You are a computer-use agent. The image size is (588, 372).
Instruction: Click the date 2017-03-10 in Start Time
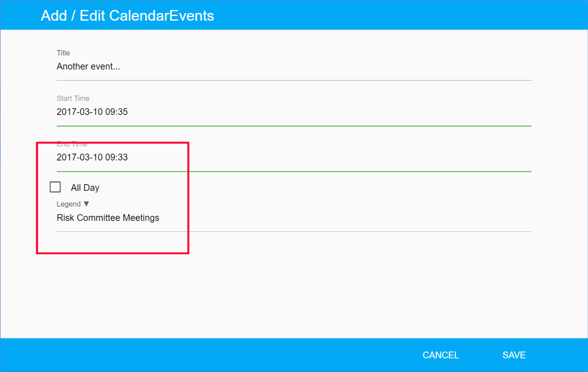click(x=79, y=112)
